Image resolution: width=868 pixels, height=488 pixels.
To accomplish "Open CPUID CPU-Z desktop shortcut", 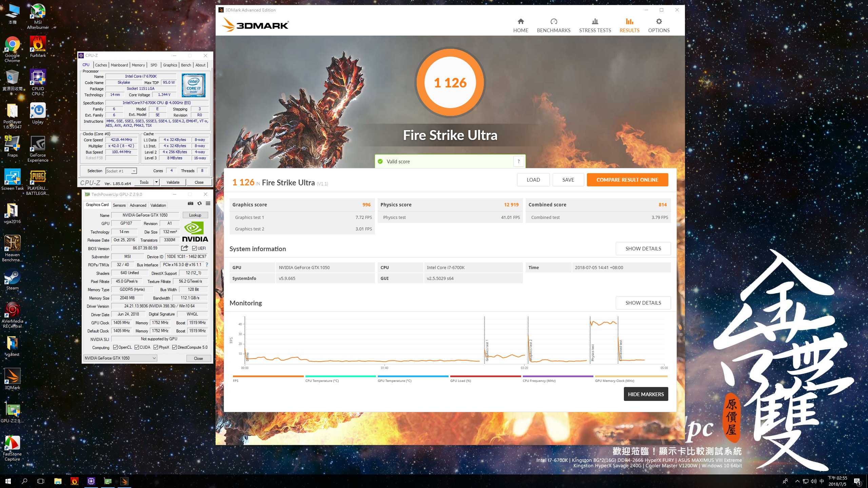I will tap(38, 83).
